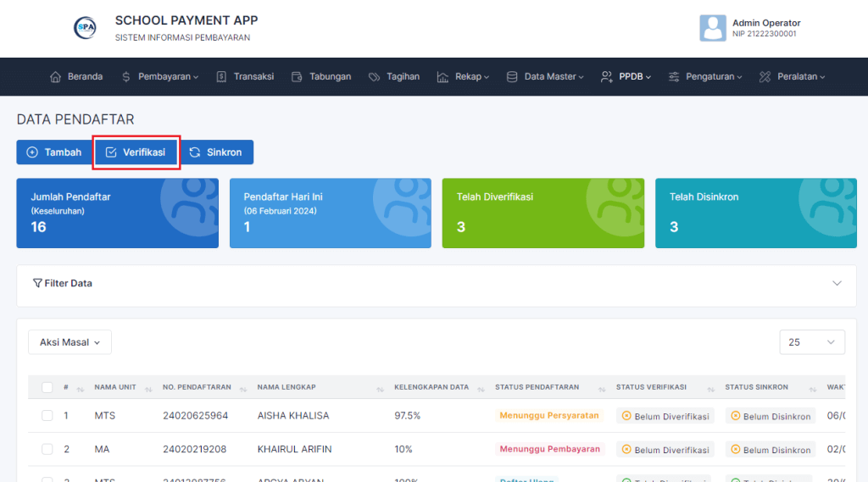Open Tagihan page in navbar

click(394, 76)
